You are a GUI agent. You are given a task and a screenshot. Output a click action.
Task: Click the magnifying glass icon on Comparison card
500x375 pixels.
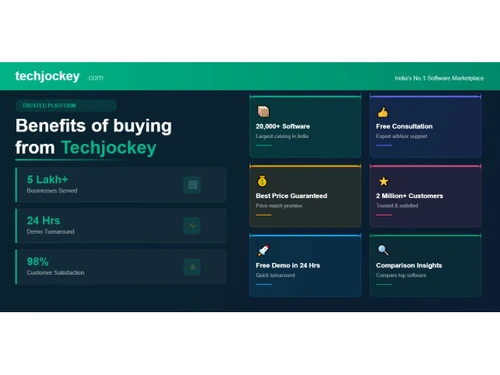pyautogui.click(x=383, y=250)
